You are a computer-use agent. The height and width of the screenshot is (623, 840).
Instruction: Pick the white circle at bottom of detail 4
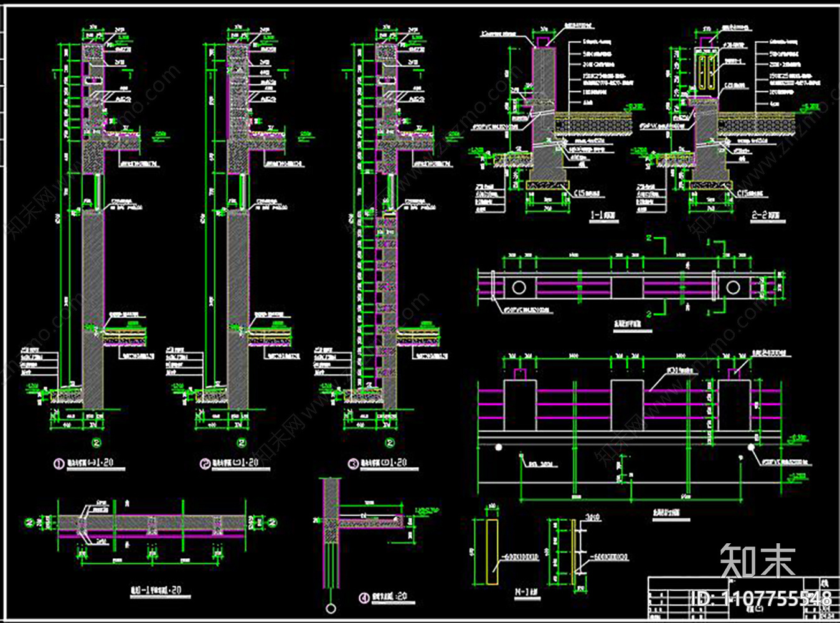click(331, 608)
